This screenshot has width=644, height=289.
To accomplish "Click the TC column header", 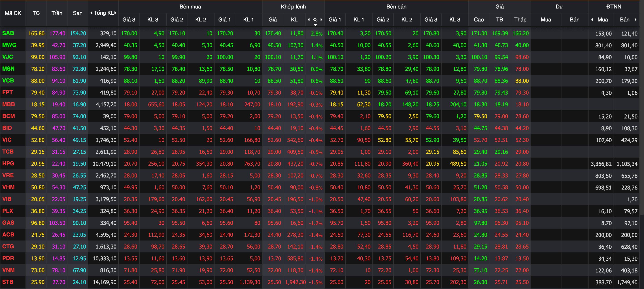I will [x=36, y=13].
